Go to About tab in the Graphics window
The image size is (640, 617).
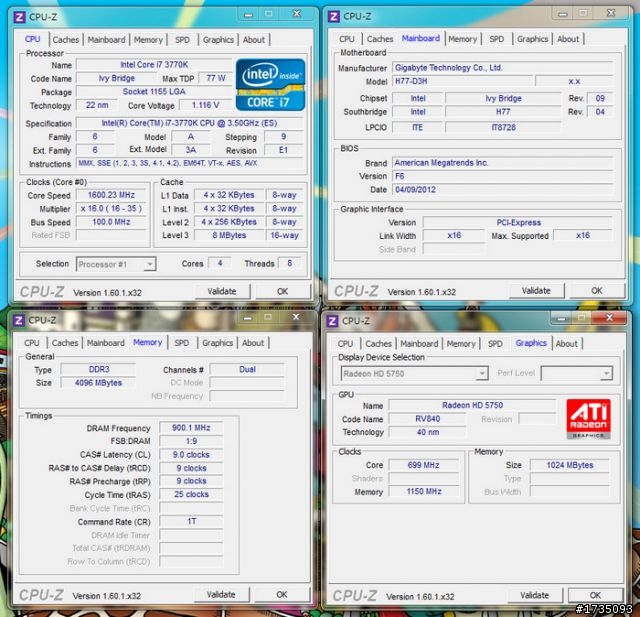pos(567,344)
